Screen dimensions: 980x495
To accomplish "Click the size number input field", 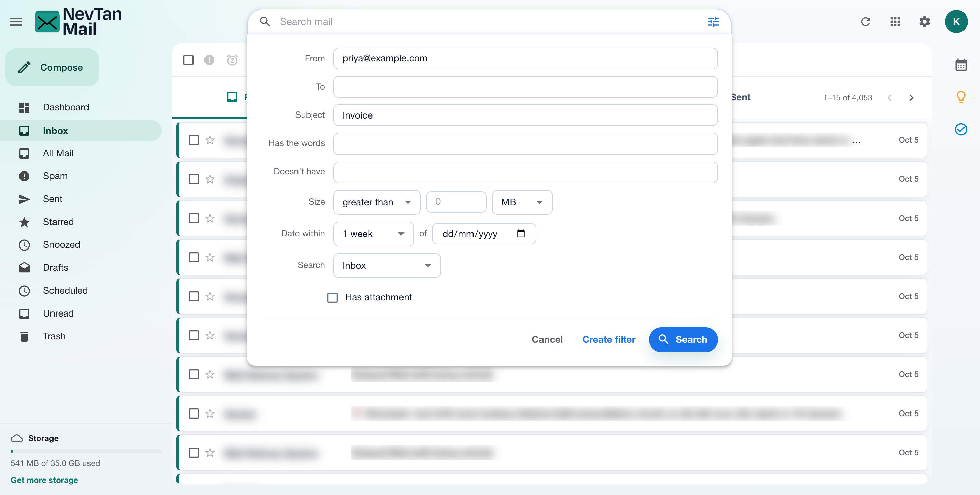I will coord(456,202).
